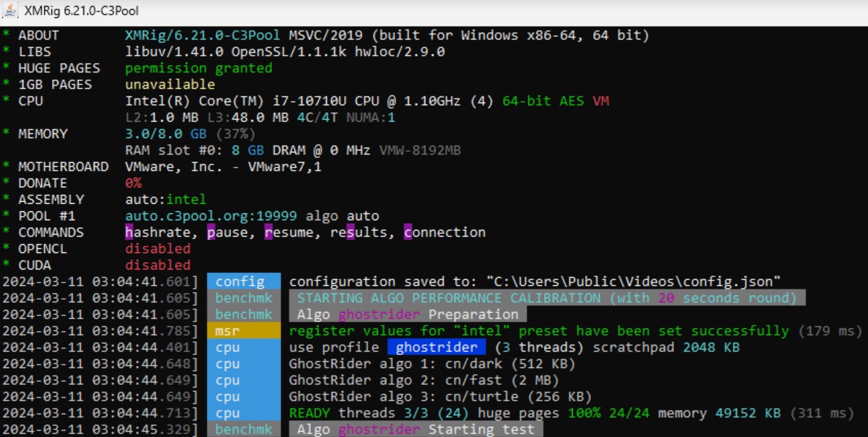Click "disabled" next to CUDA
868x437 pixels.
click(x=157, y=265)
